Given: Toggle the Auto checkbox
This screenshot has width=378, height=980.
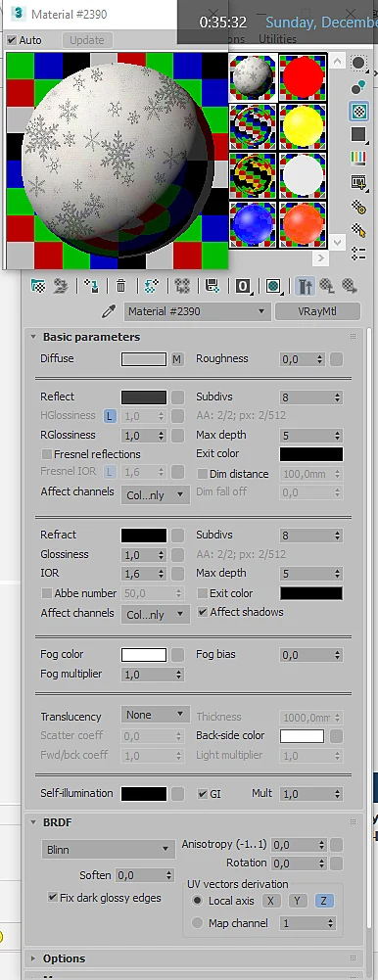Looking at the screenshot, I should (11, 40).
